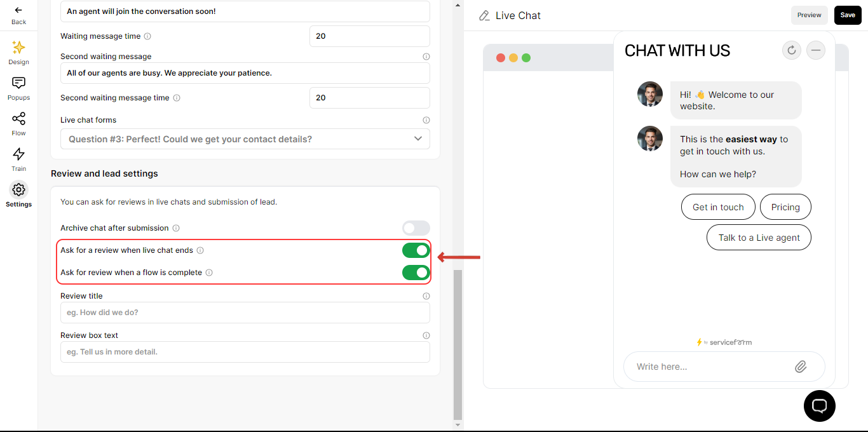
Task: Click the Save button
Action: pos(848,15)
